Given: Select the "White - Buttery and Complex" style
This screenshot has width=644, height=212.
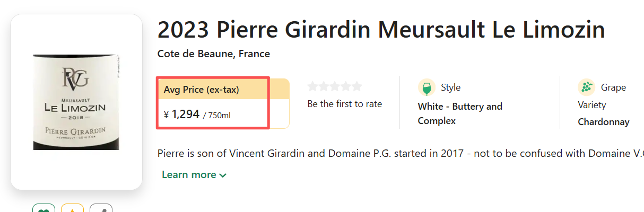Looking at the screenshot, I should pos(459,113).
